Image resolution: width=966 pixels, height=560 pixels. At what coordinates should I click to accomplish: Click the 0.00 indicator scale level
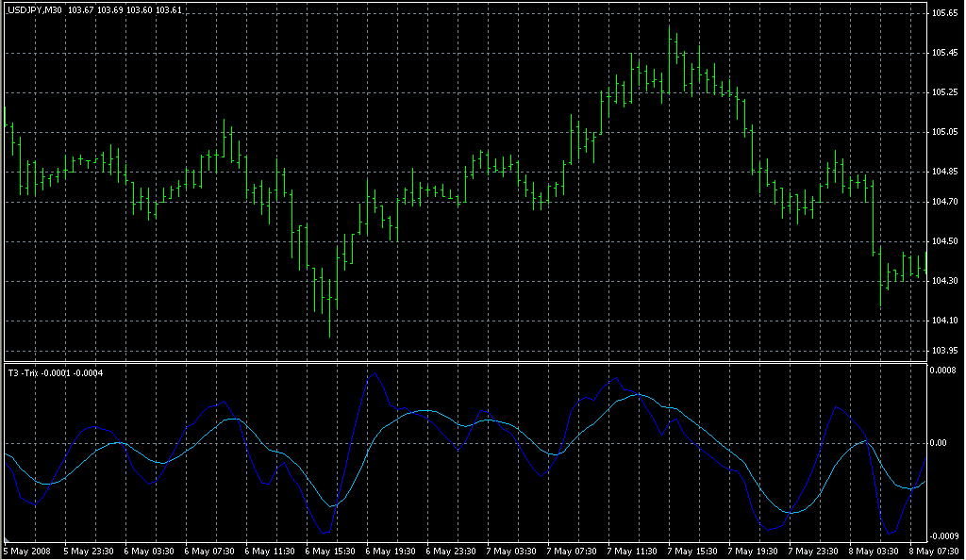click(939, 442)
